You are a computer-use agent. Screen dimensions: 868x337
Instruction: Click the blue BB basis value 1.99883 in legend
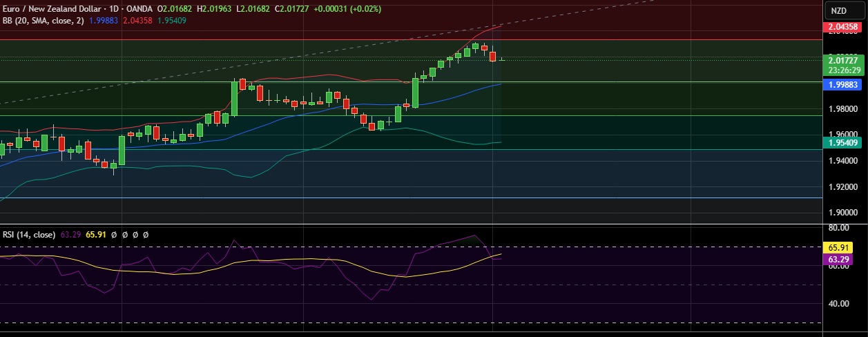click(104, 21)
